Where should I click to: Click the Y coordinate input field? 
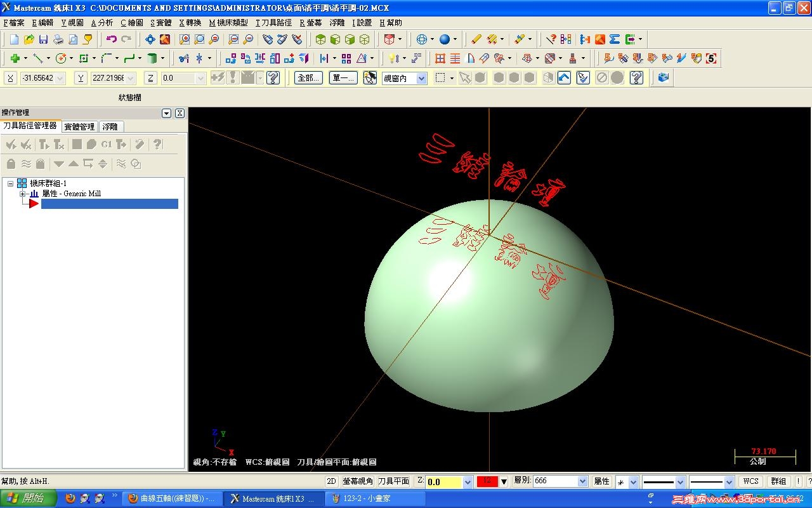114,78
